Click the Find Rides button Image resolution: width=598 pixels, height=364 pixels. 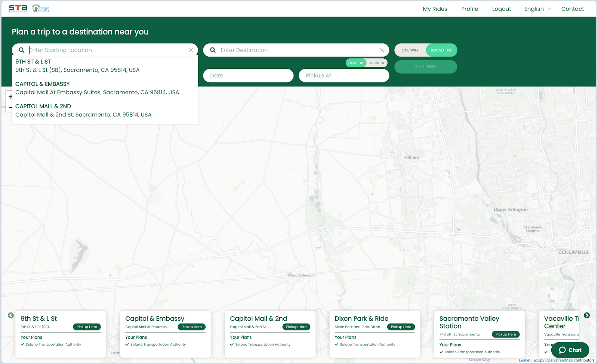(x=426, y=67)
